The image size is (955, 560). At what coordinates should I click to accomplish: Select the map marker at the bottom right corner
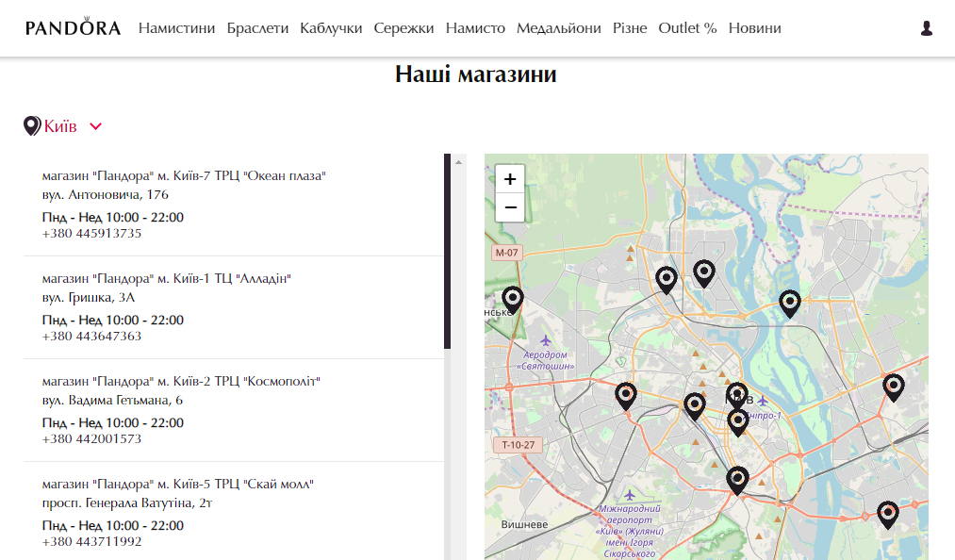(x=888, y=515)
